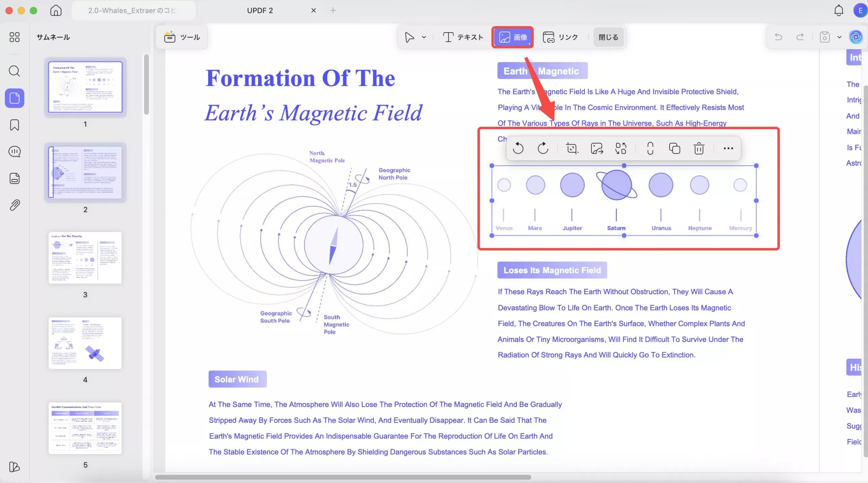Click the 'South Magnetic Pole' label
This screenshot has width=868, height=483.
pyautogui.click(x=336, y=325)
